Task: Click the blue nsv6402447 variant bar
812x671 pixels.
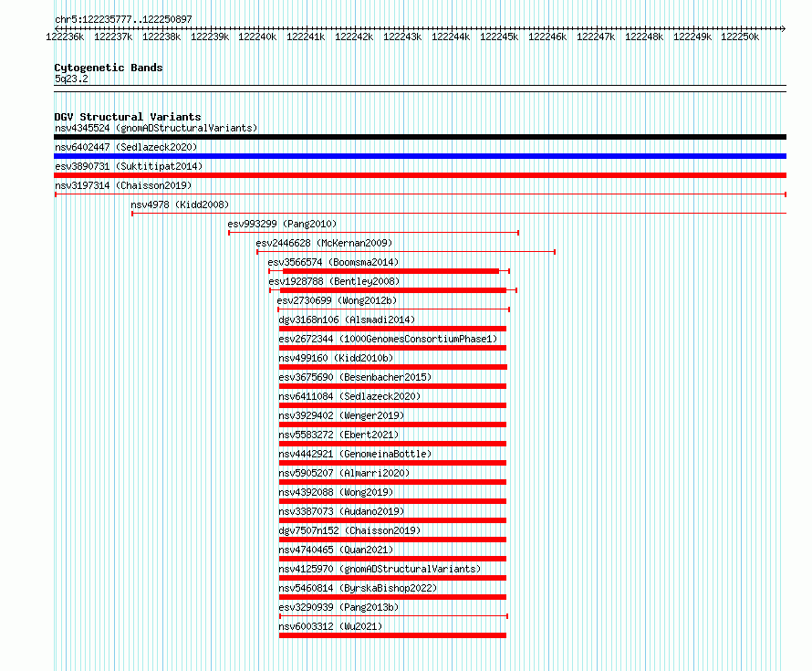Action: 420,156
